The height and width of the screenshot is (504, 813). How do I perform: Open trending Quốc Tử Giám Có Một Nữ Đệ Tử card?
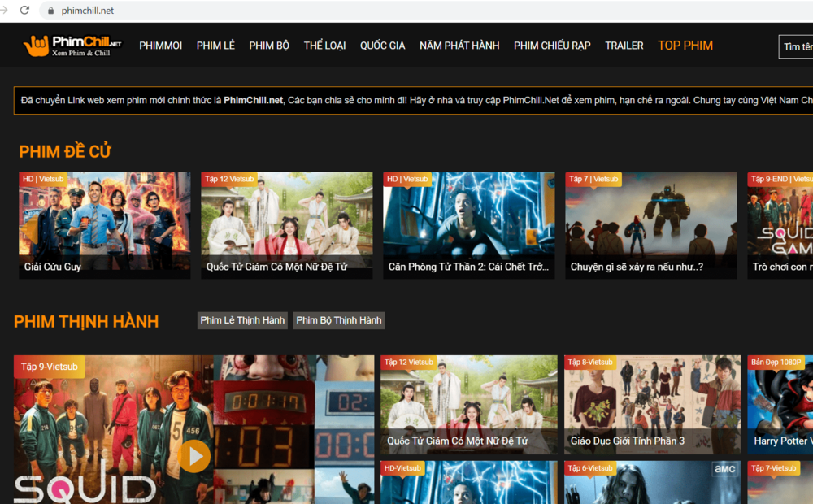pos(469,405)
